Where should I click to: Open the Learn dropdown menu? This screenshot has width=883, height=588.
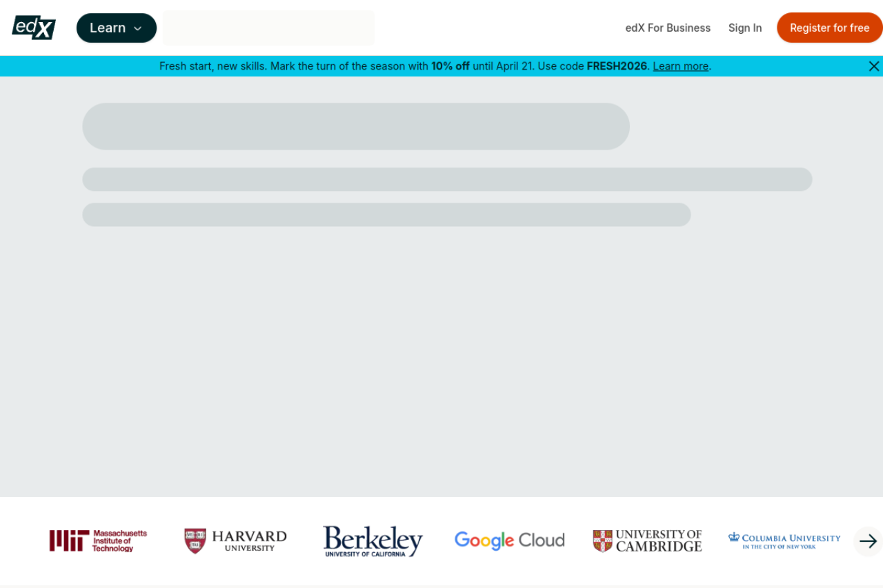117,28
